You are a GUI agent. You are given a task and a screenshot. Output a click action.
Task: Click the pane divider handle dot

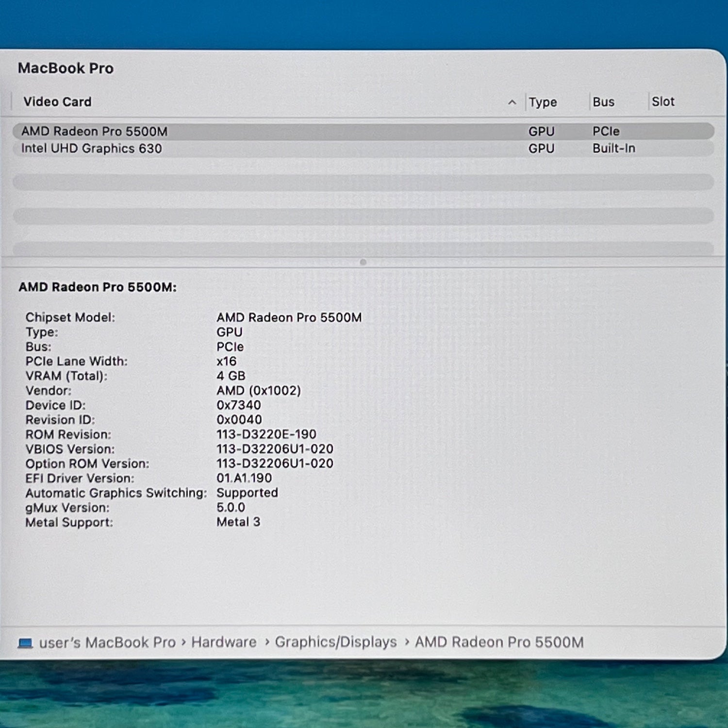tap(363, 261)
